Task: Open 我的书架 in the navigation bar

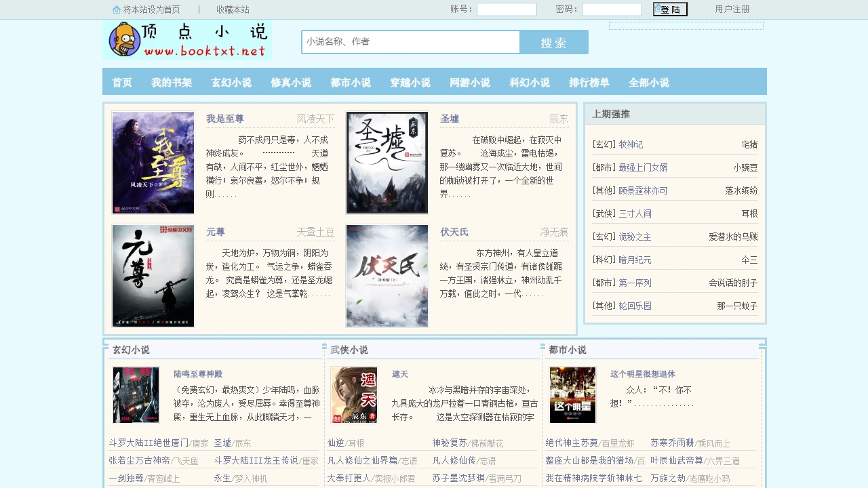Action: [x=172, y=83]
